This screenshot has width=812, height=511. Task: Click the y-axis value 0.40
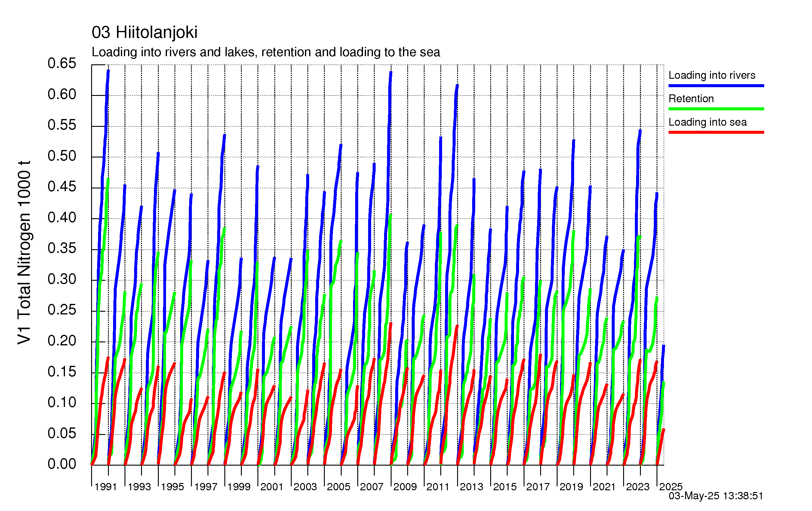point(62,217)
